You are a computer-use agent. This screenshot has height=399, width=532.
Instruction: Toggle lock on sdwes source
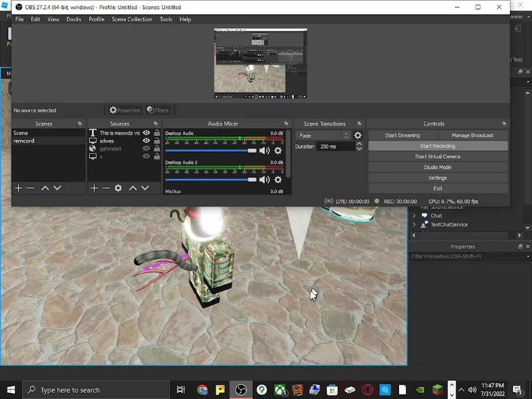click(157, 141)
